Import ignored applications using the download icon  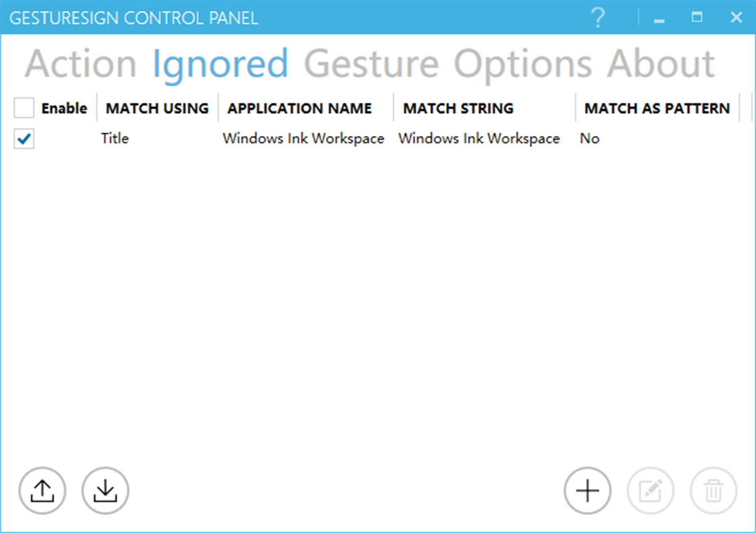[105, 490]
